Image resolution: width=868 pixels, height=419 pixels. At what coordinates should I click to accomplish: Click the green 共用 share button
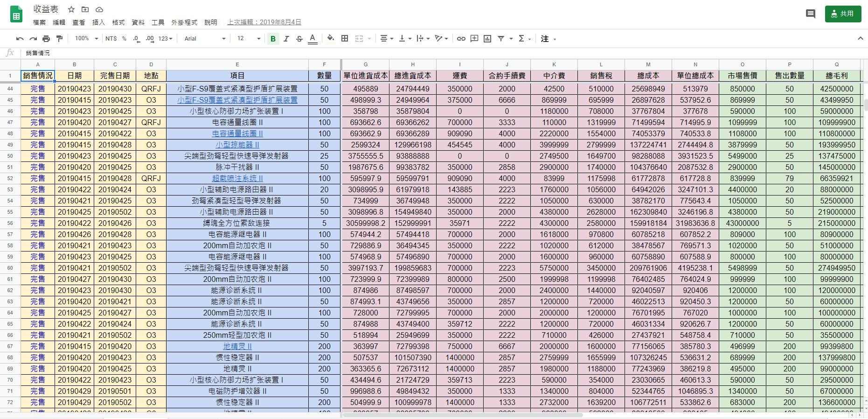click(843, 14)
